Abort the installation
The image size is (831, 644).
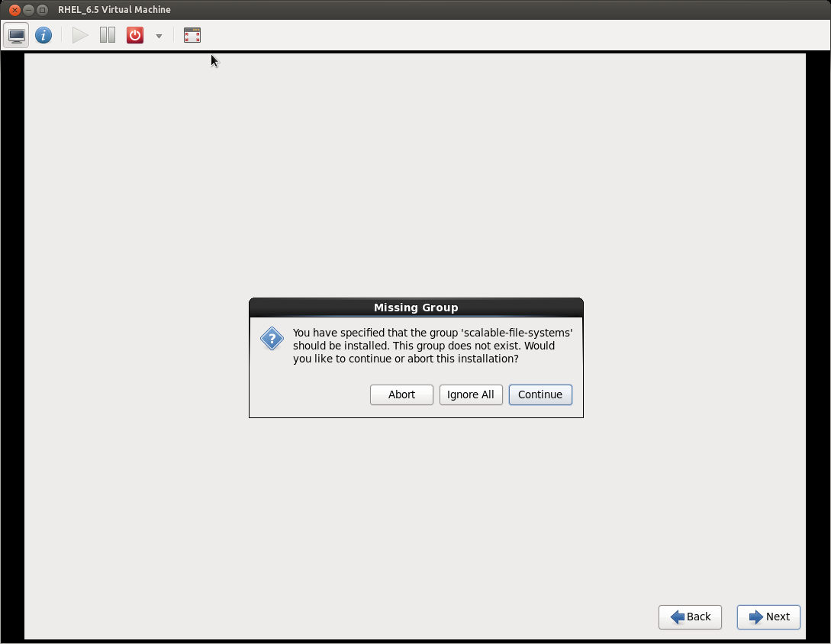pos(401,394)
